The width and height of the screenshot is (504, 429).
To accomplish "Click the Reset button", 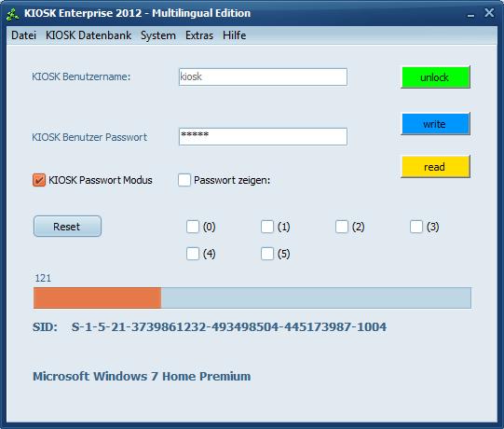I will coord(67,227).
